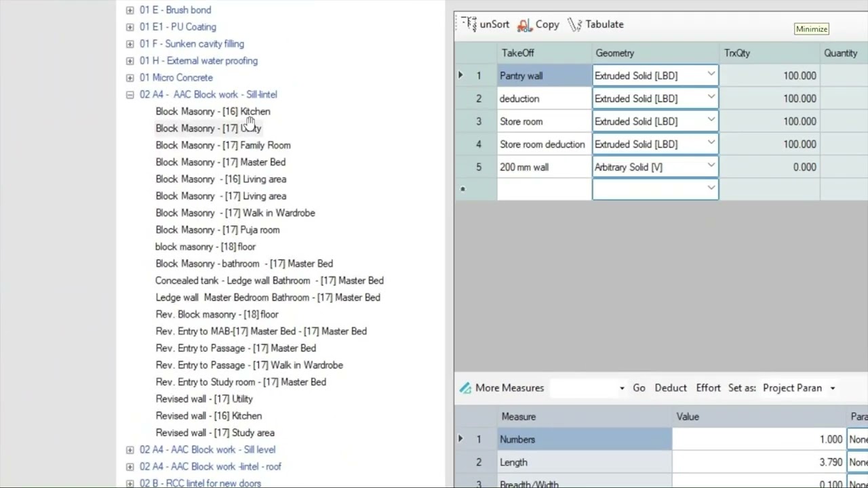Expand 01 F - Sunken cavity filling node
Image resolution: width=868 pixels, height=488 pixels.
click(x=130, y=44)
